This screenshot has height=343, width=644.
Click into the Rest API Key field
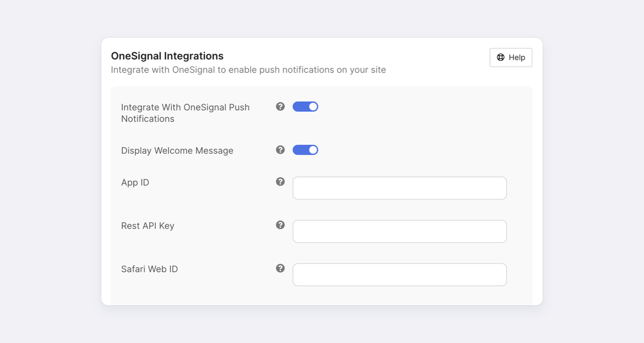(399, 232)
